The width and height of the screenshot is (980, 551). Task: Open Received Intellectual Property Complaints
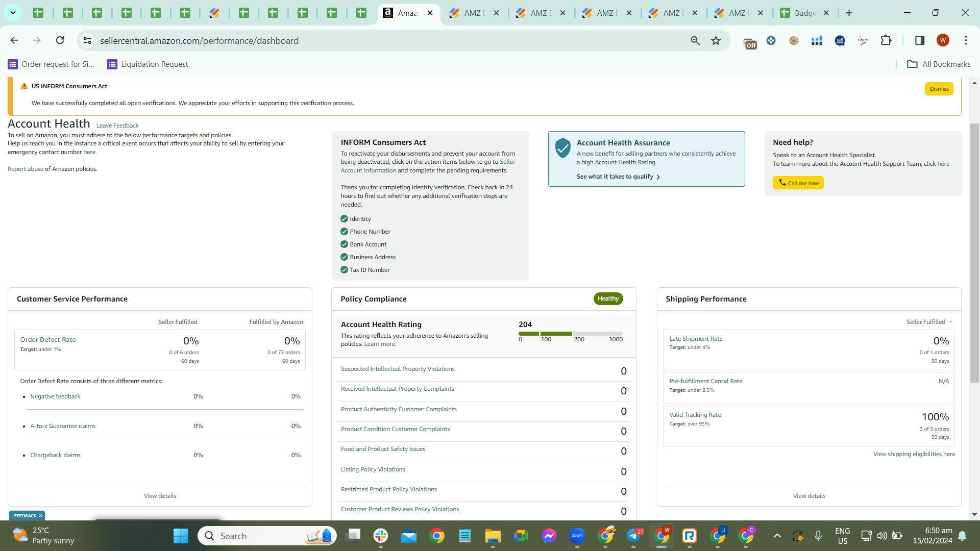(397, 389)
